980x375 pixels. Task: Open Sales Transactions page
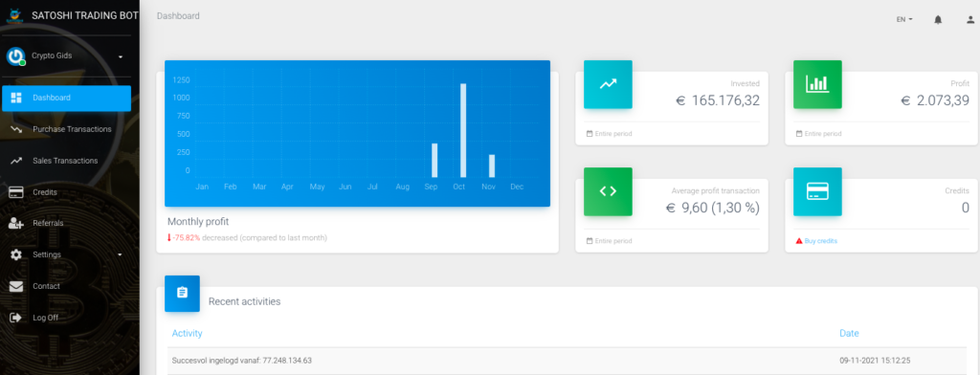(x=66, y=161)
